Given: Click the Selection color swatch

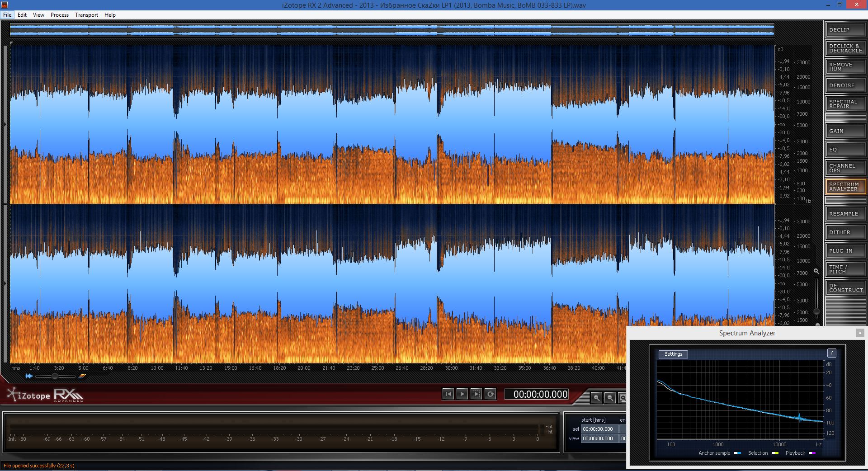Looking at the screenshot, I should coord(775,453).
